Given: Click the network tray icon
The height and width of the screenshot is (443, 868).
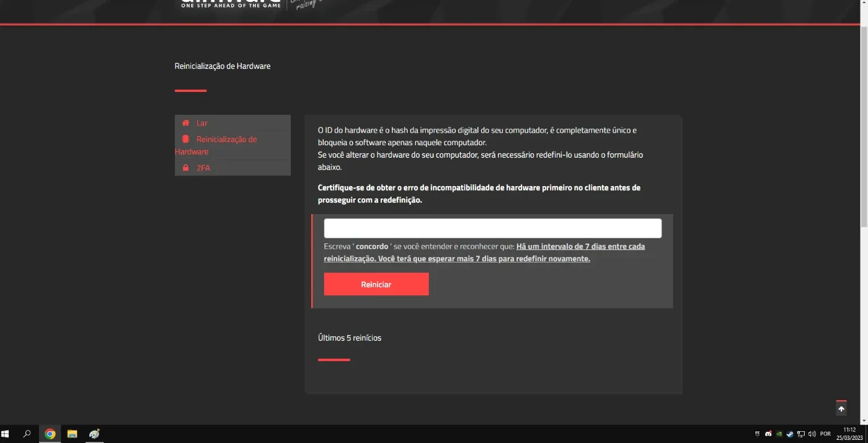Looking at the screenshot, I should point(801,434).
